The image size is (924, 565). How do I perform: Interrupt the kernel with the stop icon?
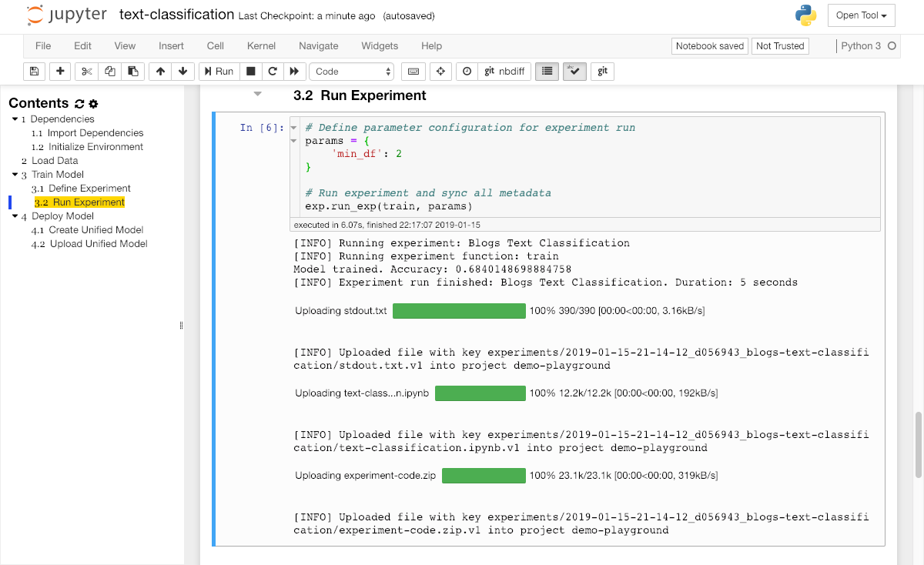tap(250, 72)
